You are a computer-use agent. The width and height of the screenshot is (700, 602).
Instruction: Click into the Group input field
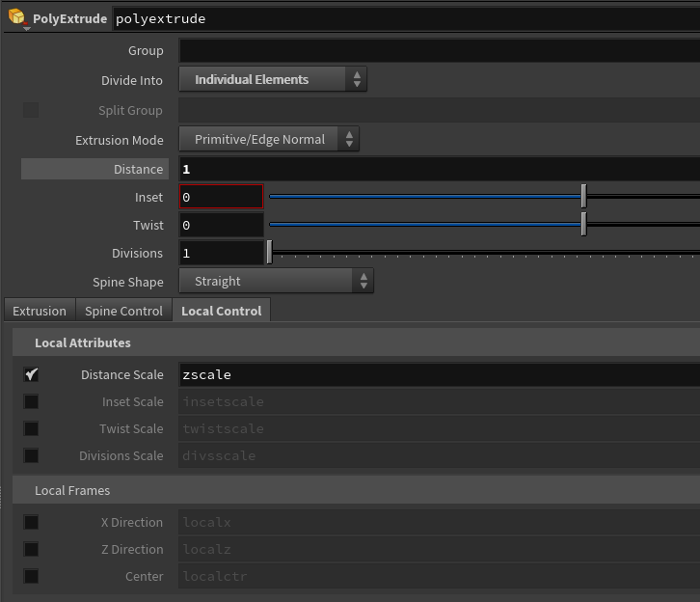click(x=440, y=50)
